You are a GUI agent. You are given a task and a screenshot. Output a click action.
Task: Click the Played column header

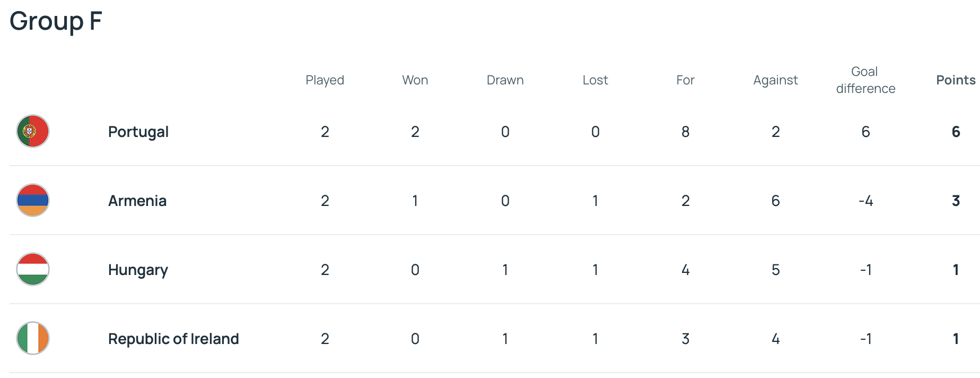[325, 80]
